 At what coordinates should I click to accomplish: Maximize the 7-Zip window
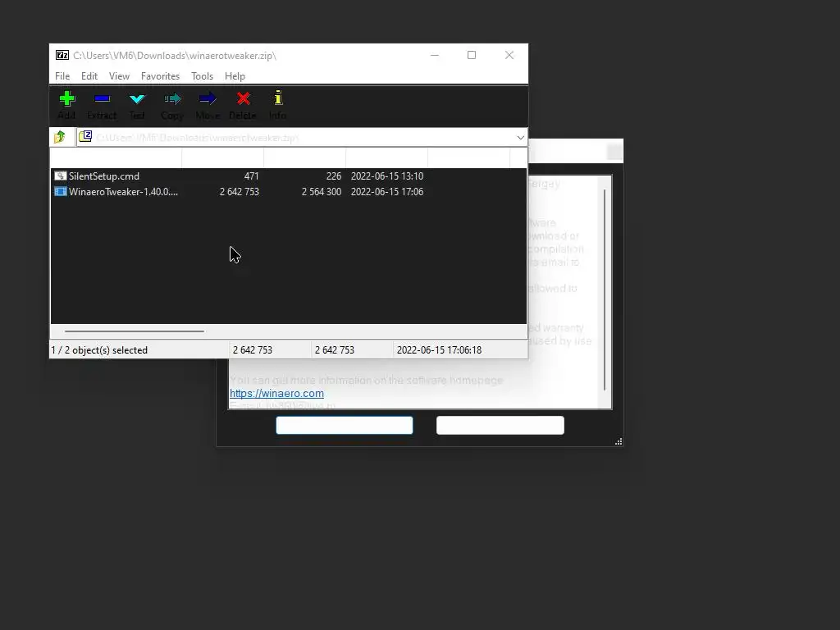(472, 55)
